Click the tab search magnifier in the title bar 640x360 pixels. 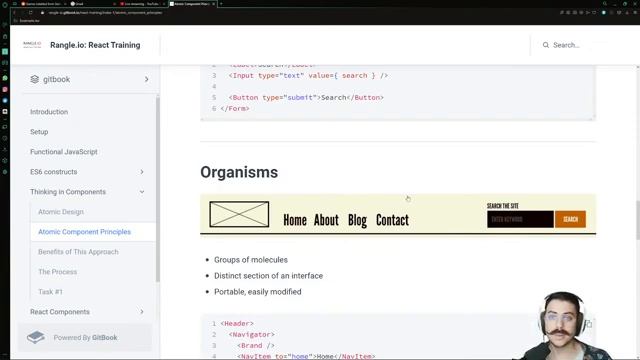[x=605, y=4]
